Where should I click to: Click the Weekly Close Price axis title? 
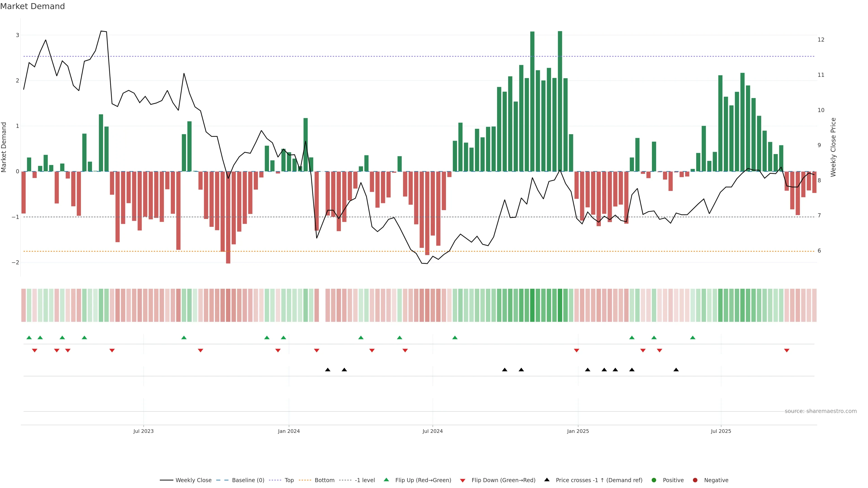[x=833, y=147]
